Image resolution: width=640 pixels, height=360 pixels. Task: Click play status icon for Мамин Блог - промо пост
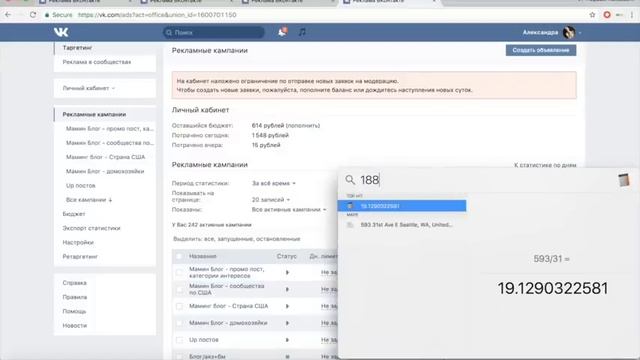click(x=287, y=272)
